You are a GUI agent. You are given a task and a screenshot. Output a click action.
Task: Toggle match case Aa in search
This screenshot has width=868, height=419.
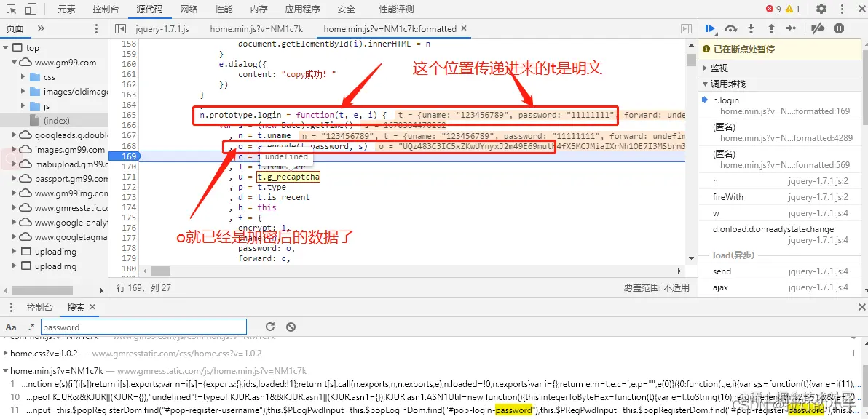(11, 327)
